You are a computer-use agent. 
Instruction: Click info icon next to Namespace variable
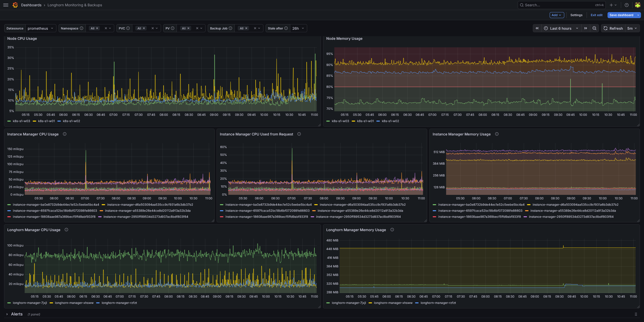click(x=82, y=28)
